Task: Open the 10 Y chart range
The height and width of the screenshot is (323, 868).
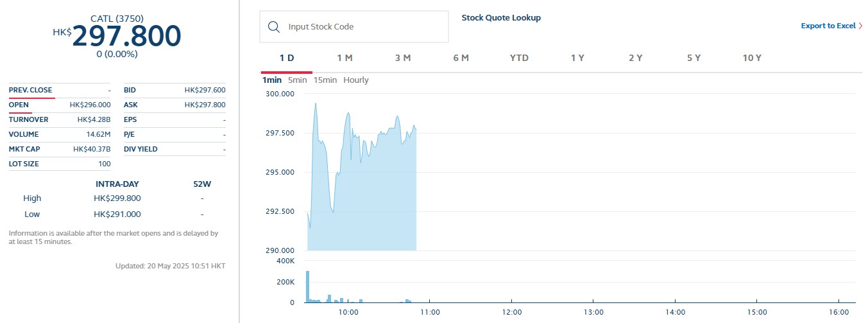Action: [x=752, y=58]
